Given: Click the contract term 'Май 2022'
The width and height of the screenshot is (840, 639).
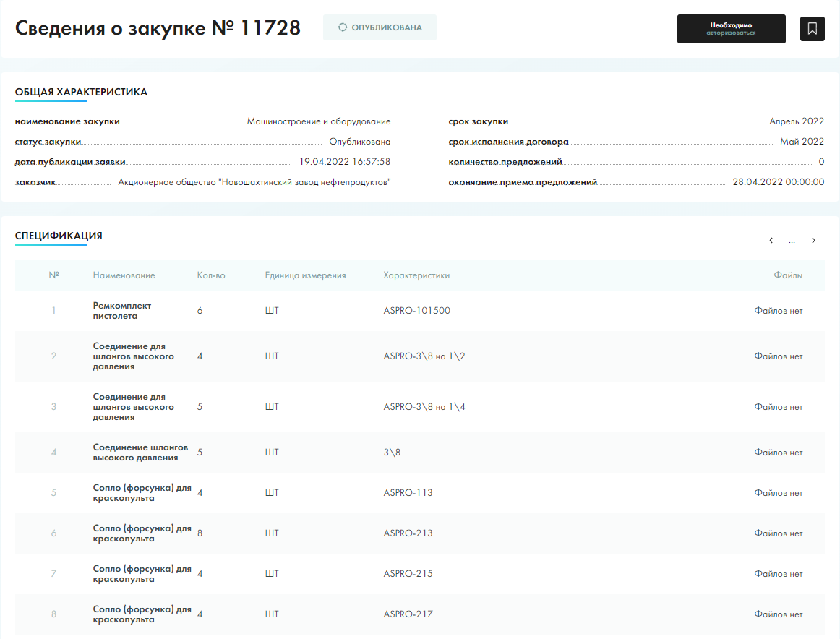Looking at the screenshot, I should (802, 142).
